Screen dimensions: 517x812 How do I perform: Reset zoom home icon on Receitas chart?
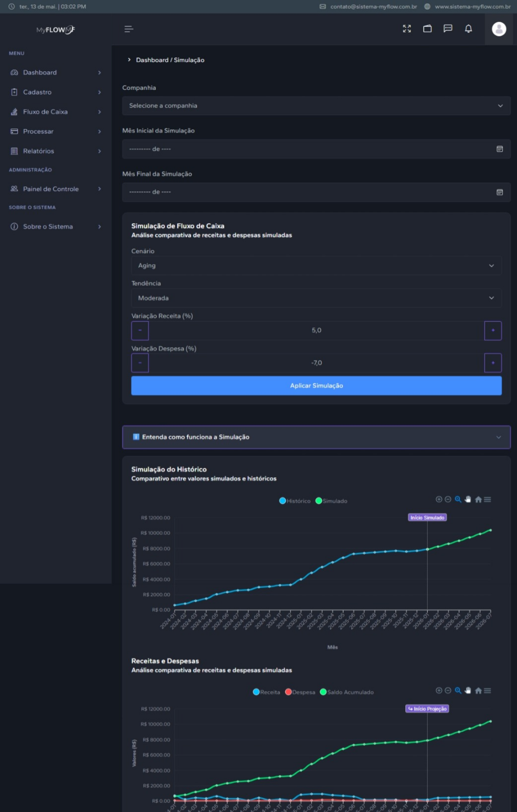pos(478,691)
